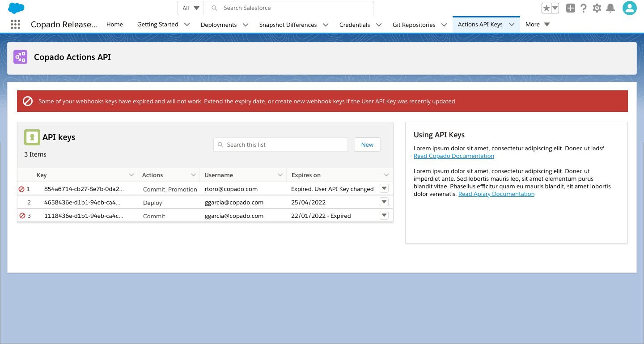Open the Help question mark icon

[x=584, y=8]
